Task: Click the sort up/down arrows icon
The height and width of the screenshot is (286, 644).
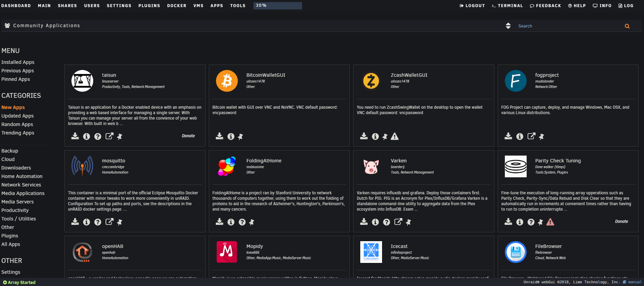Action: 508,26
